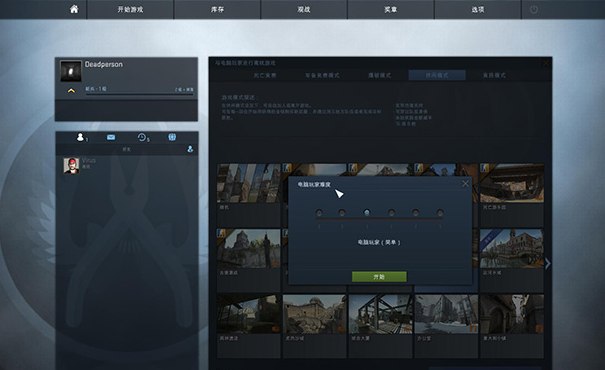Click the 游戏模式描述 description heading
This screenshot has height=370, width=605.
(240, 97)
